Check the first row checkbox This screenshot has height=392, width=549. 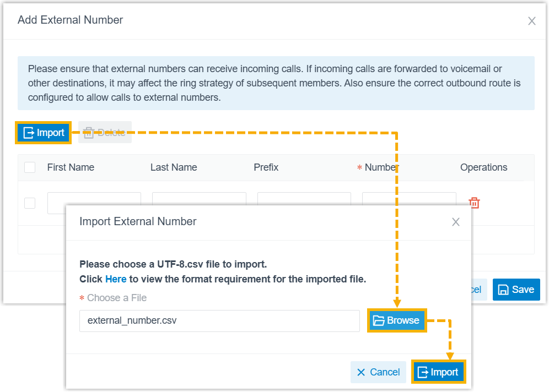pos(30,203)
